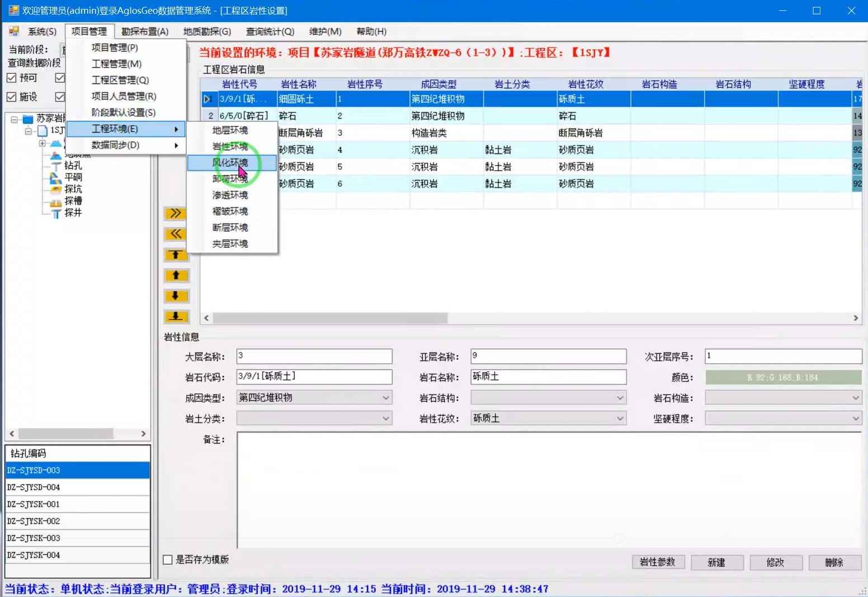Enable the 是否存为模版 checkbox

(x=168, y=560)
